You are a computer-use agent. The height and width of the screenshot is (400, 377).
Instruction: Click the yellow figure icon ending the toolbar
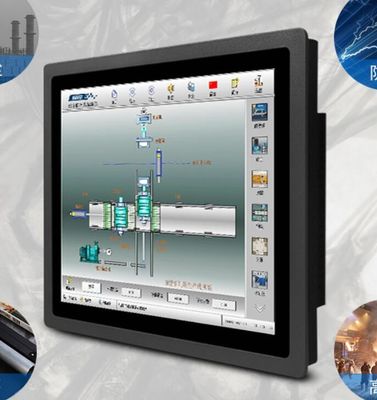(258, 81)
